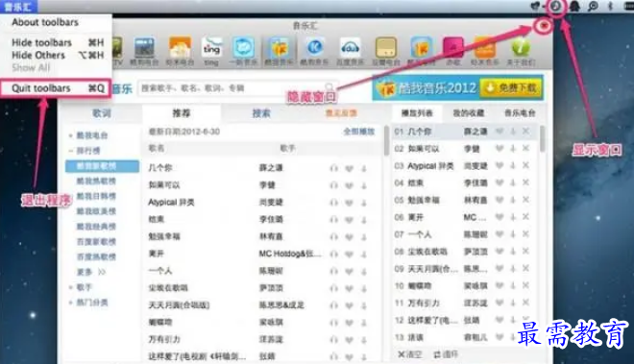Image resolution: width=634 pixels, height=364 pixels.
Task: Click the 全部播放 play-all link
Action: [358, 132]
